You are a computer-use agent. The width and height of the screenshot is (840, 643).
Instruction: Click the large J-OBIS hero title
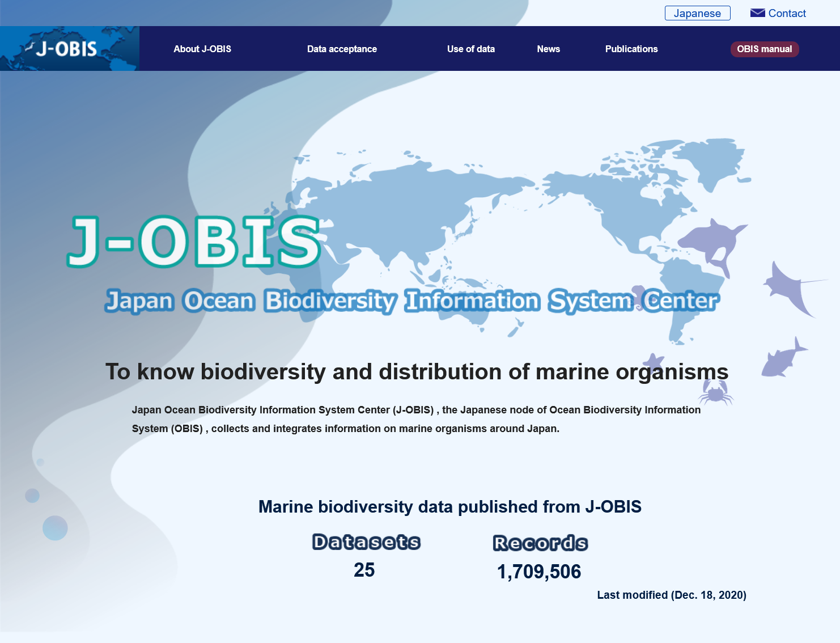(194, 242)
